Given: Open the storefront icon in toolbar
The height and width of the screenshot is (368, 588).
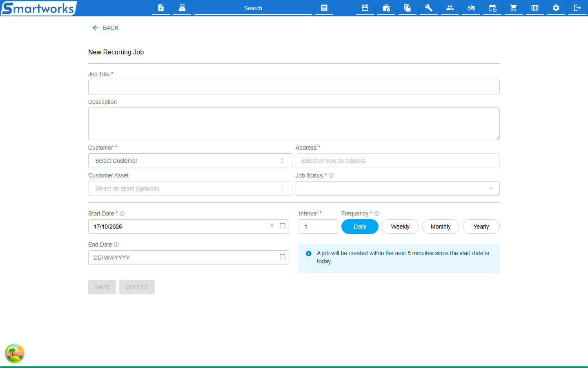Looking at the screenshot, I should [x=365, y=8].
